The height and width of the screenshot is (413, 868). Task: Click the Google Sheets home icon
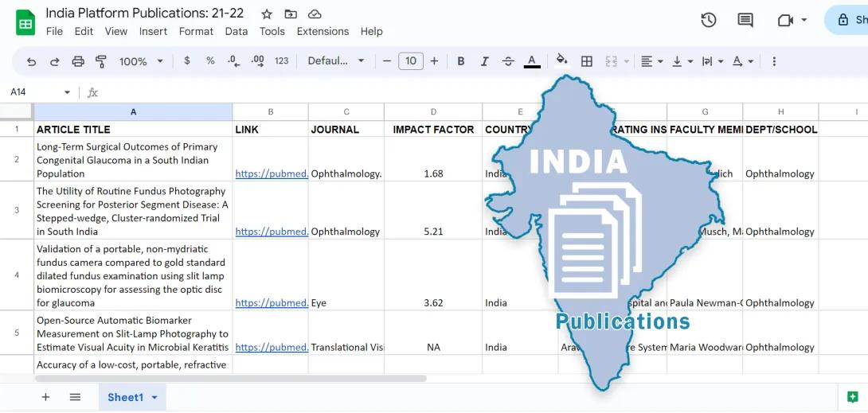25,22
